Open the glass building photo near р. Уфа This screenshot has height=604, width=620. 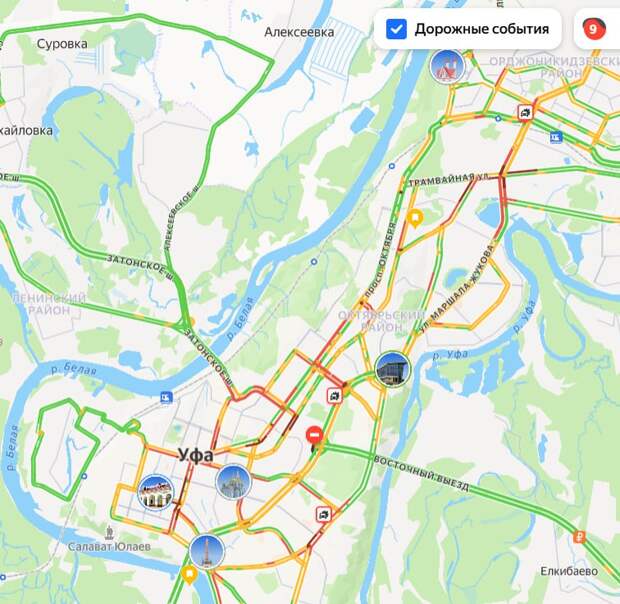(x=393, y=369)
